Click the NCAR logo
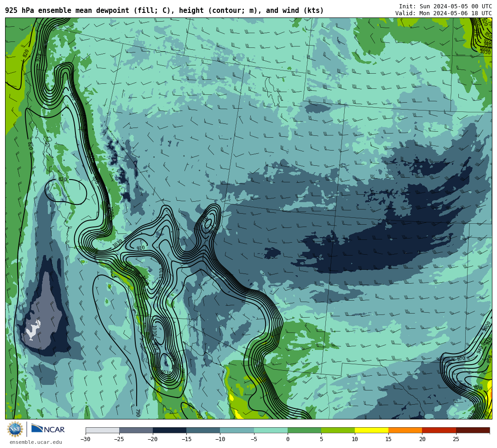Viewport: 497px width, 448px height. [48, 429]
